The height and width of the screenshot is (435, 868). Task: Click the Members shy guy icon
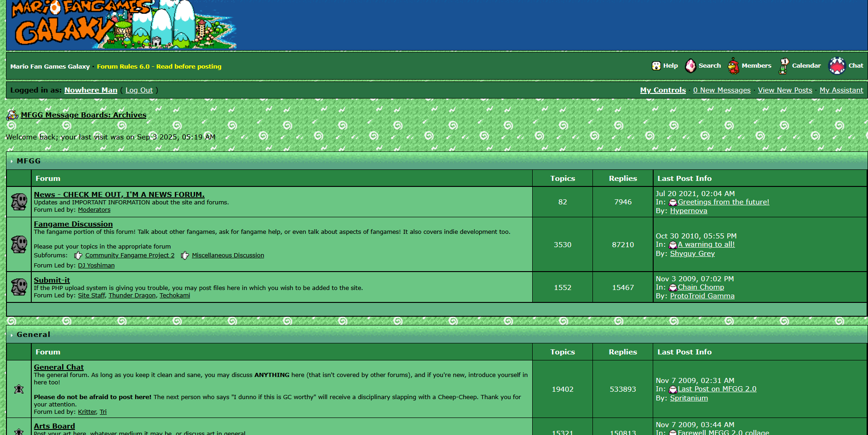coord(734,66)
